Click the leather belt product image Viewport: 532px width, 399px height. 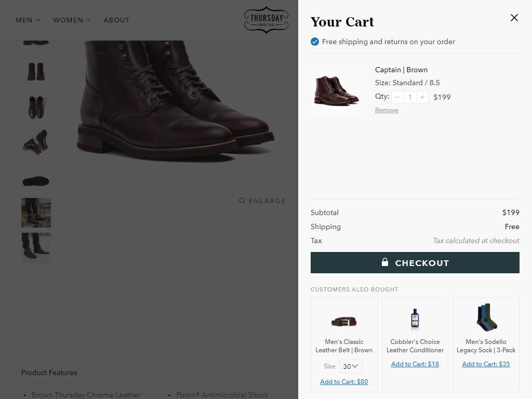click(344, 321)
